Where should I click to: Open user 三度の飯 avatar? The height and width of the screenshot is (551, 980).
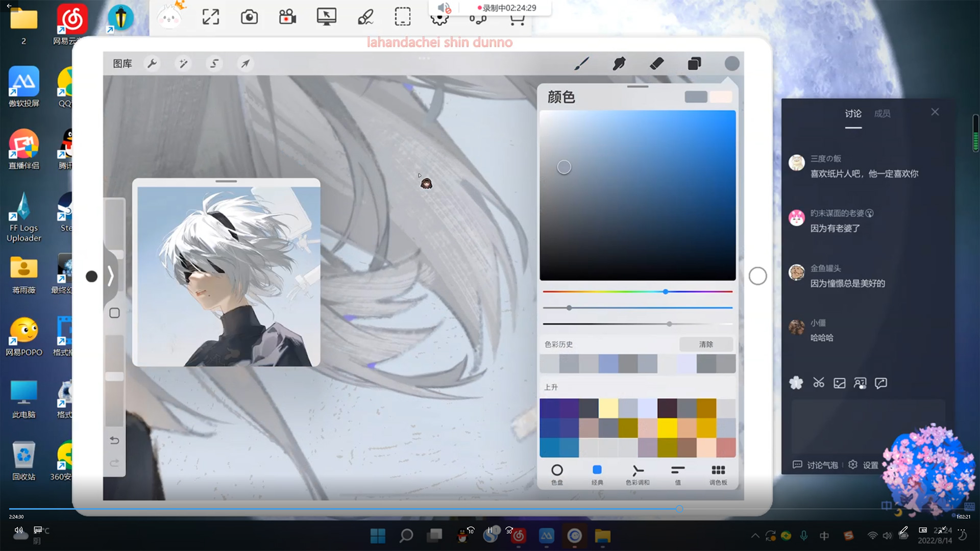click(797, 163)
